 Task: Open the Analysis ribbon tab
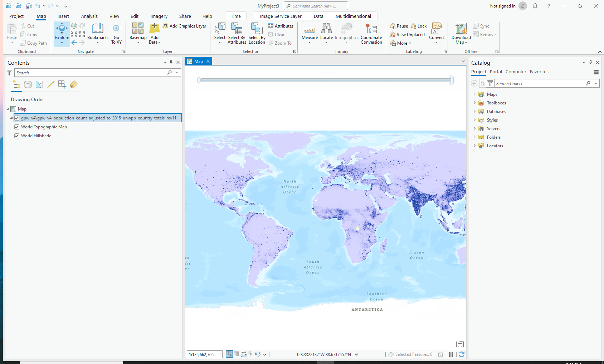pos(89,16)
